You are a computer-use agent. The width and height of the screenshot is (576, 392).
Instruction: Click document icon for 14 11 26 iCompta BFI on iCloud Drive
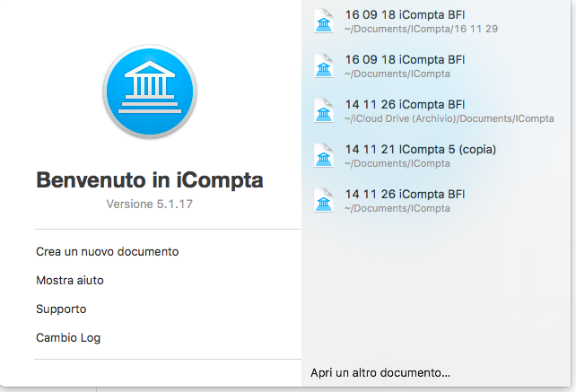pos(324,110)
